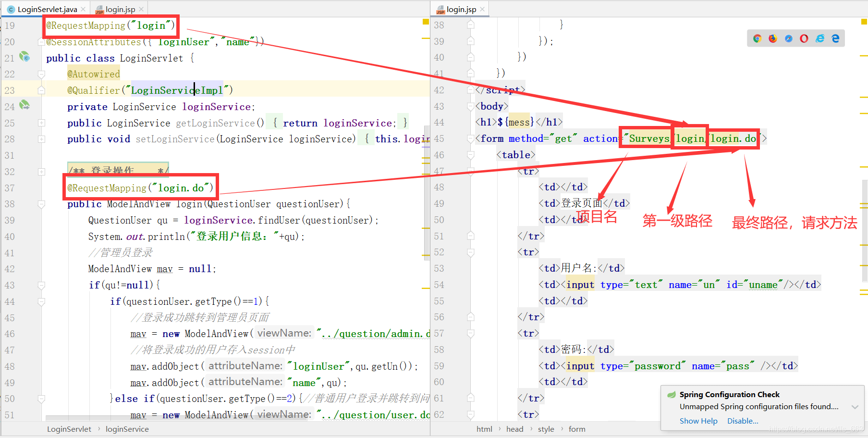868x438 pixels.
Task: Collapse login method fold at line 38
Action: point(41,204)
